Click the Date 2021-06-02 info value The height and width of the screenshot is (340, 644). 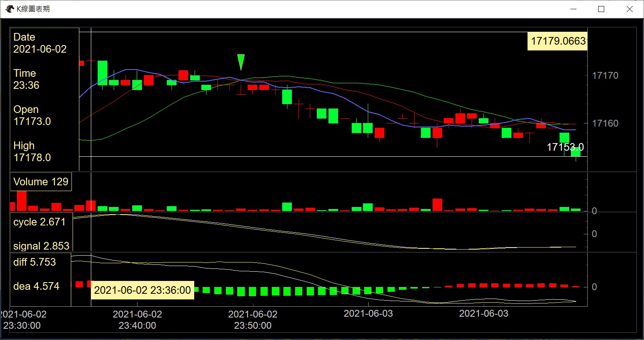[40, 43]
